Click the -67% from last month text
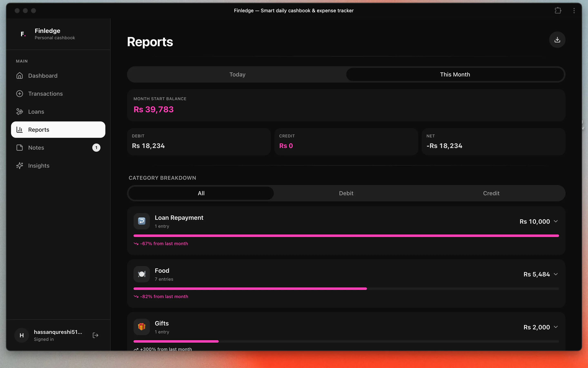The height and width of the screenshot is (368, 588). 164,244
